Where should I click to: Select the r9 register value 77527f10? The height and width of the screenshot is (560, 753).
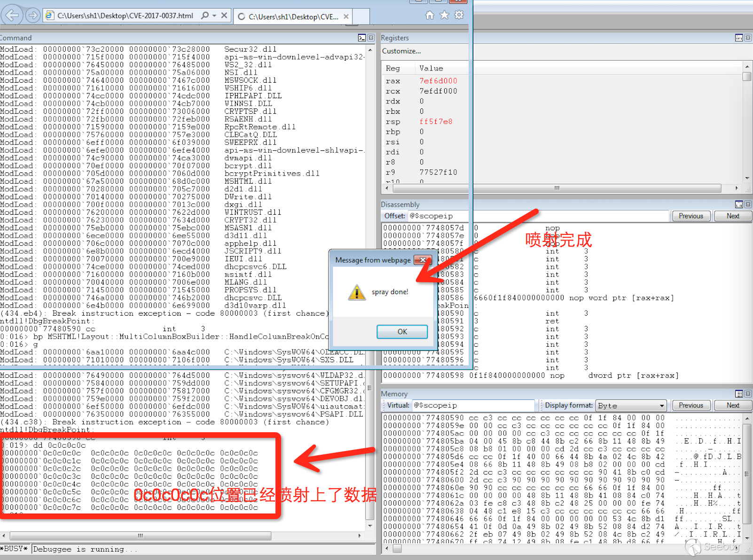pos(438,172)
